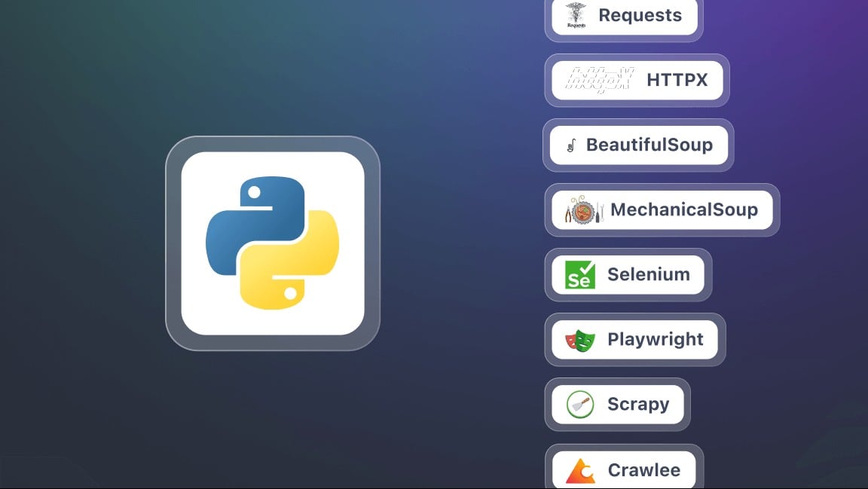Open the Requests badge

[x=624, y=15]
